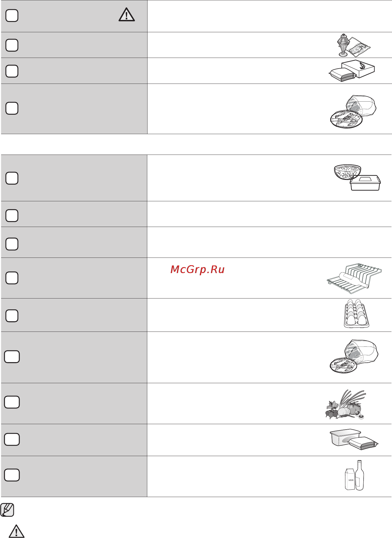
Task: Click the meat and fish illustration above the vegetables
Action: click(x=354, y=357)
